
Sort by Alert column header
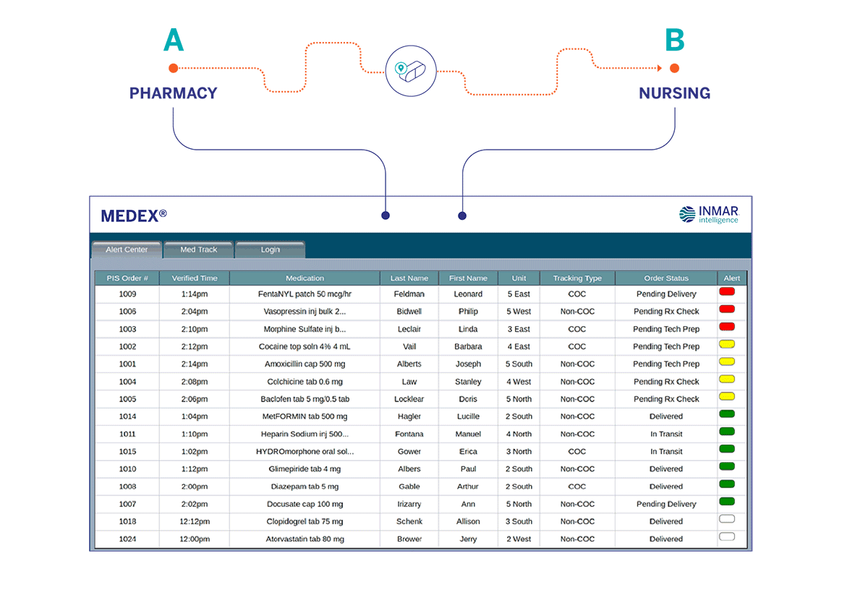732,278
